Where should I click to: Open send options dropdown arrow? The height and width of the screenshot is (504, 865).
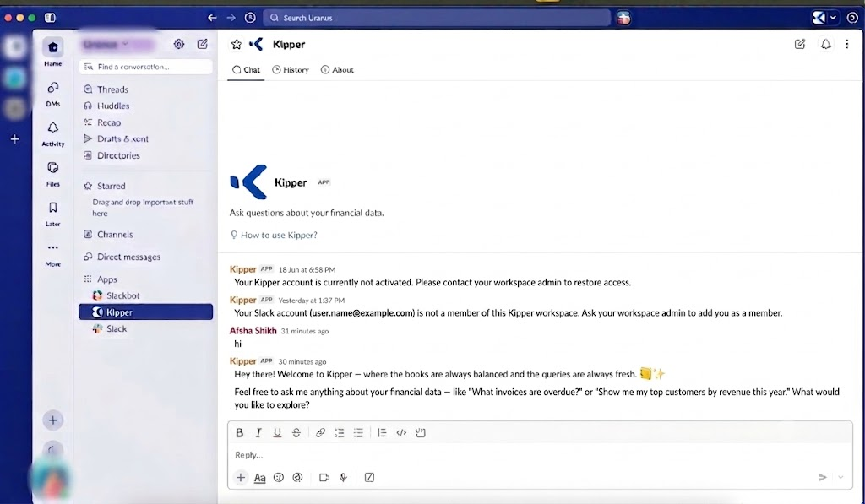click(841, 478)
